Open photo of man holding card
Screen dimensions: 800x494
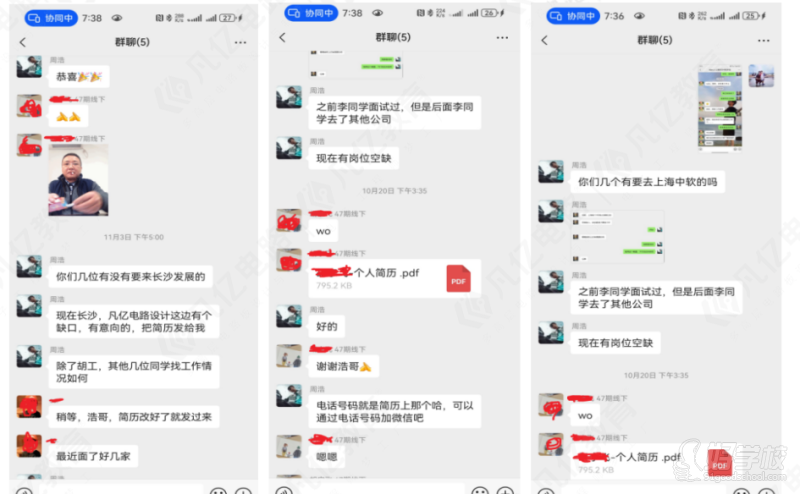(x=79, y=180)
